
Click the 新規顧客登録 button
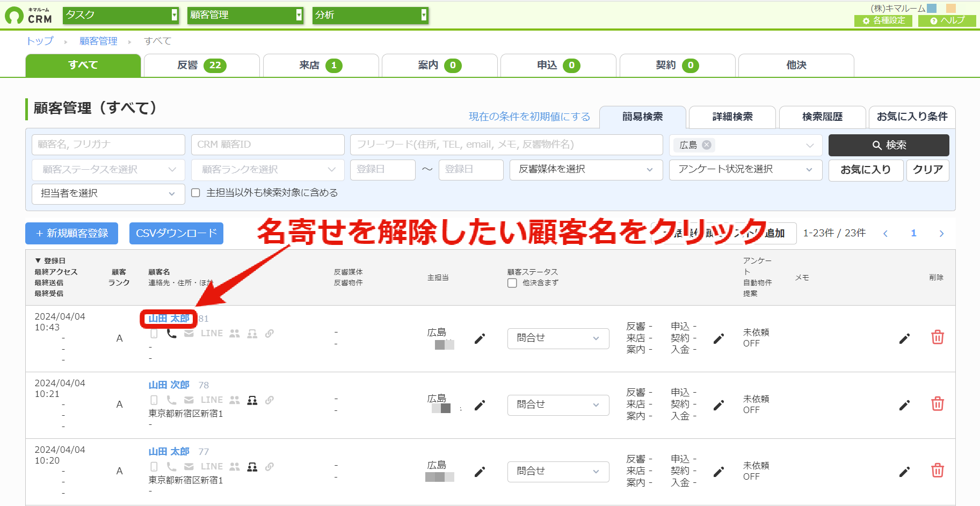coord(71,234)
